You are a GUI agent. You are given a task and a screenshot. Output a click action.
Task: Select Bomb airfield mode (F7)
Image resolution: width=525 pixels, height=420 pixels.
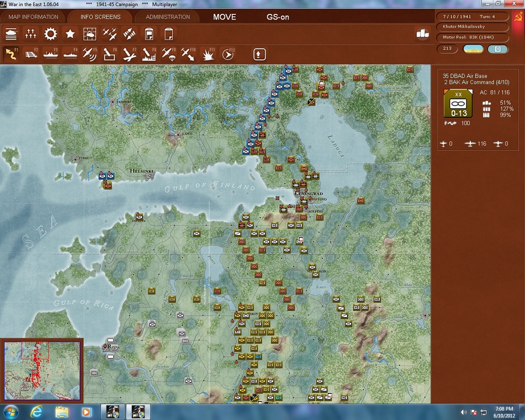[x=129, y=54]
